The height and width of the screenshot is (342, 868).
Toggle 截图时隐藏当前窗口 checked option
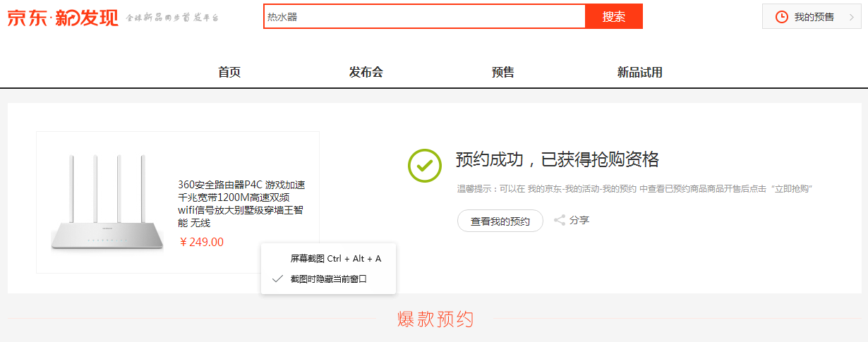(328, 279)
